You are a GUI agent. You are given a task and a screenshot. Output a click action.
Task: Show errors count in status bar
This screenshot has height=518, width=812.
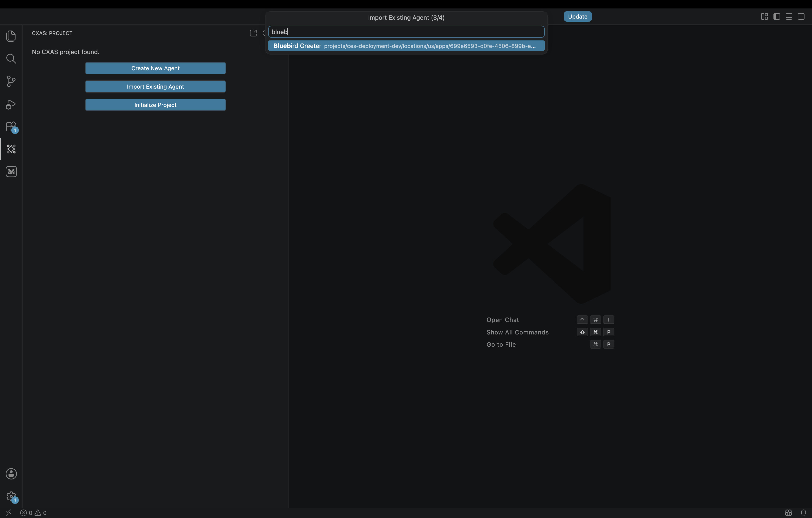pos(26,513)
